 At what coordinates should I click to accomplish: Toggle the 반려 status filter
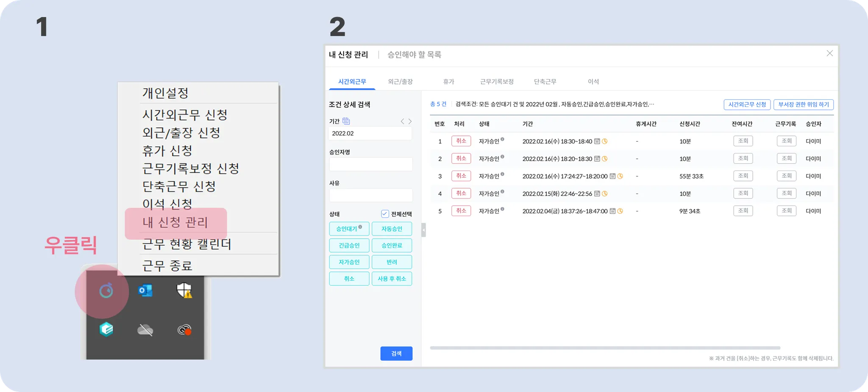392,262
